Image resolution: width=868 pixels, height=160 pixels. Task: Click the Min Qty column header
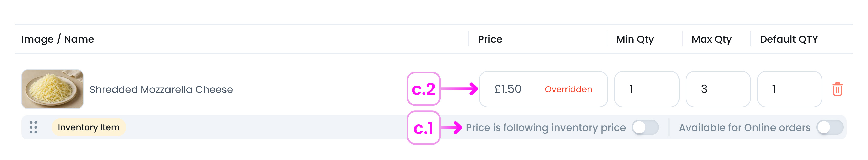tap(635, 39)
